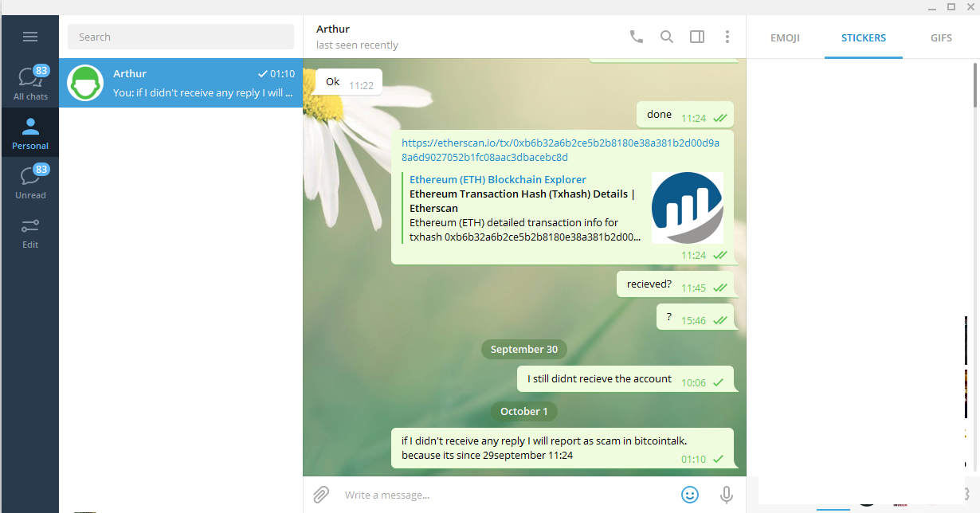Screen dimensions: 980x513
Task: Select the STICKERS tab
Action: click(864, 37)
